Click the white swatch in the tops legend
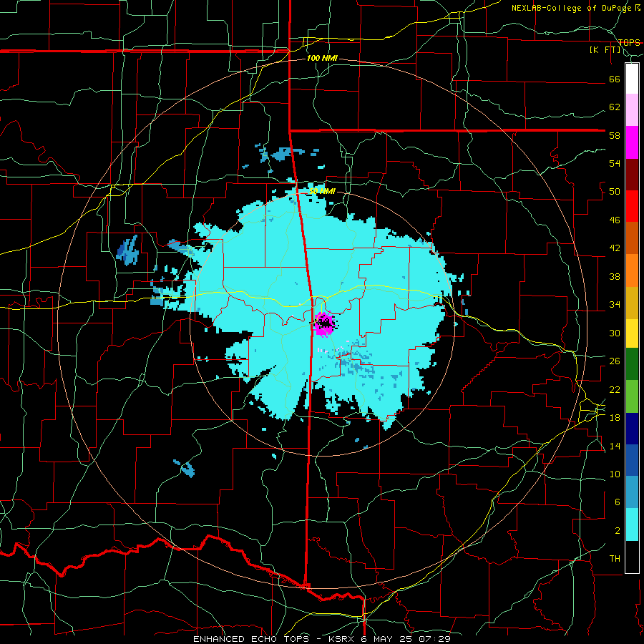644x644 pixels. (632, 79)
